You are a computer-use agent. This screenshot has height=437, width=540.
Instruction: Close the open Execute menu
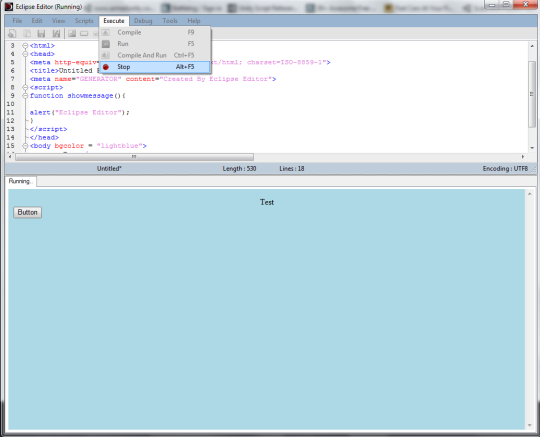click(114, 21)
